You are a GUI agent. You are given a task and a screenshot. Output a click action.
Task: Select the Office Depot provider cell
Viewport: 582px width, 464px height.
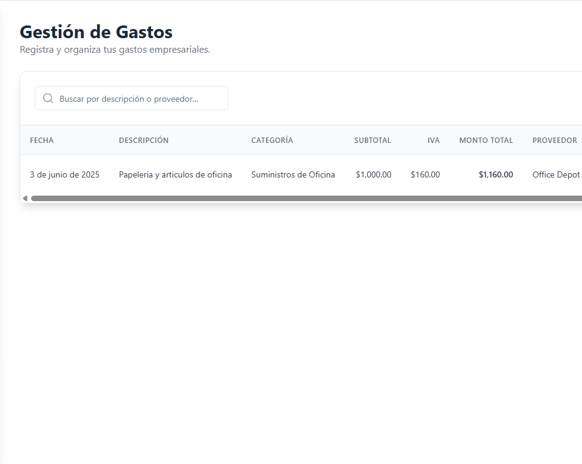(556, 174)
